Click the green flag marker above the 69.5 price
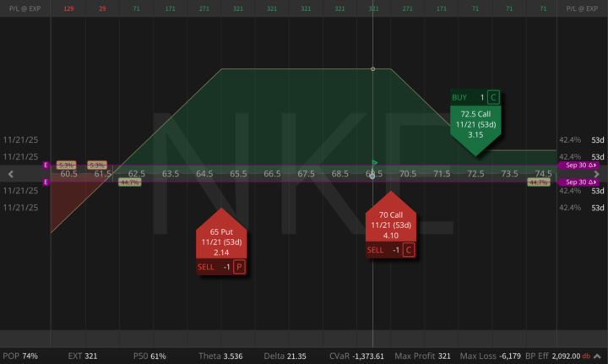Viewport: 608px width, 364px height. coord(375,162)
